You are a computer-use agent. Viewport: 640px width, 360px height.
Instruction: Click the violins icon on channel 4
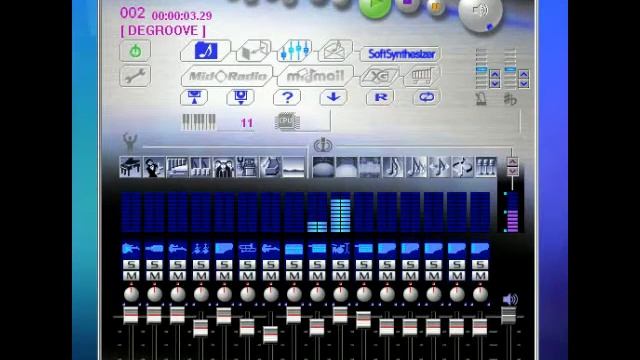201,249
